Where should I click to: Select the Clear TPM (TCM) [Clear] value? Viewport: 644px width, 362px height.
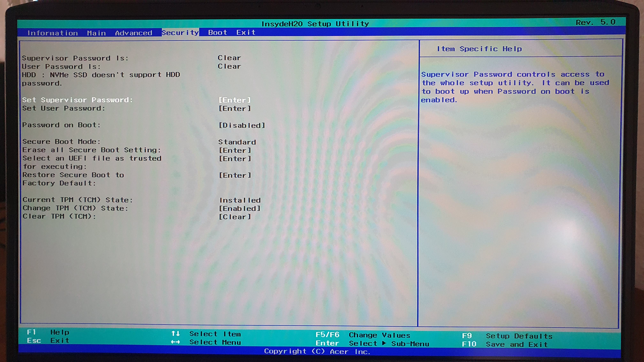pyautogui.click(x=235, y=217)
